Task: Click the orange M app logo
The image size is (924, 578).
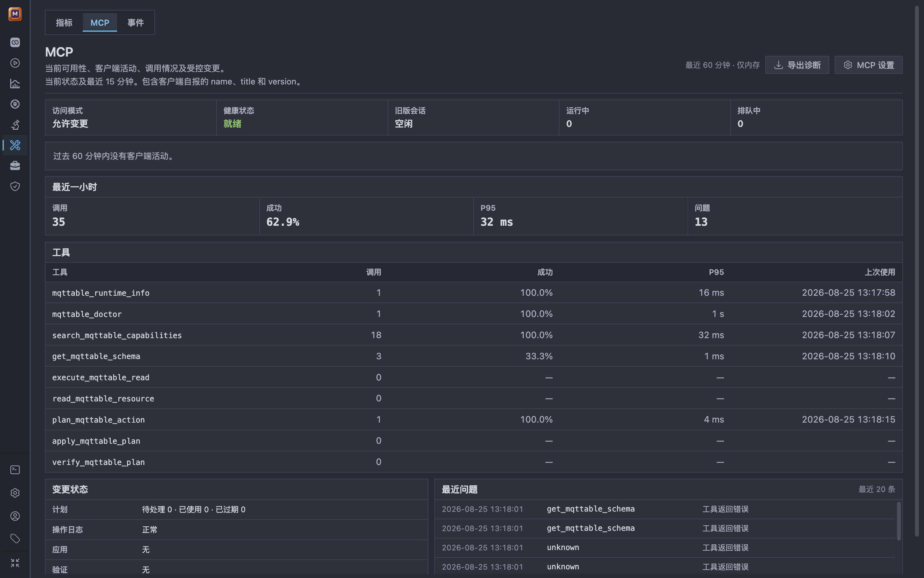Action: (x=15, y=14)
